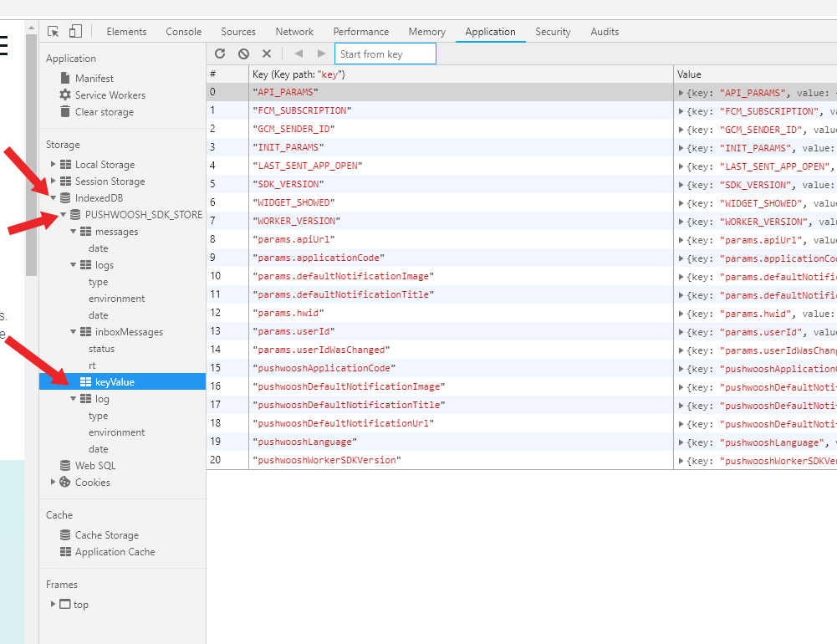Focus the Start from key field
The height and width of the screenshot is (644, 837).
tap(385, 54)
